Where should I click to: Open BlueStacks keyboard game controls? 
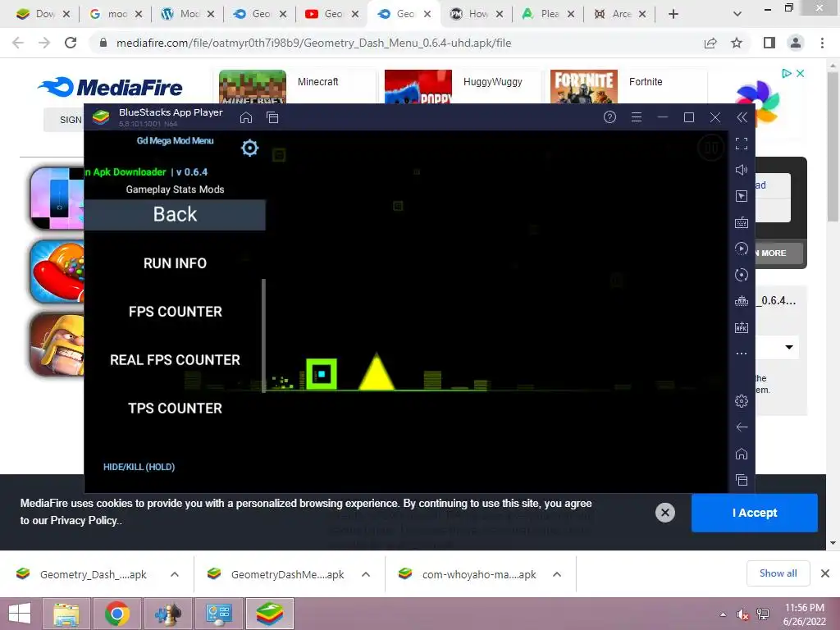[742, 222]
